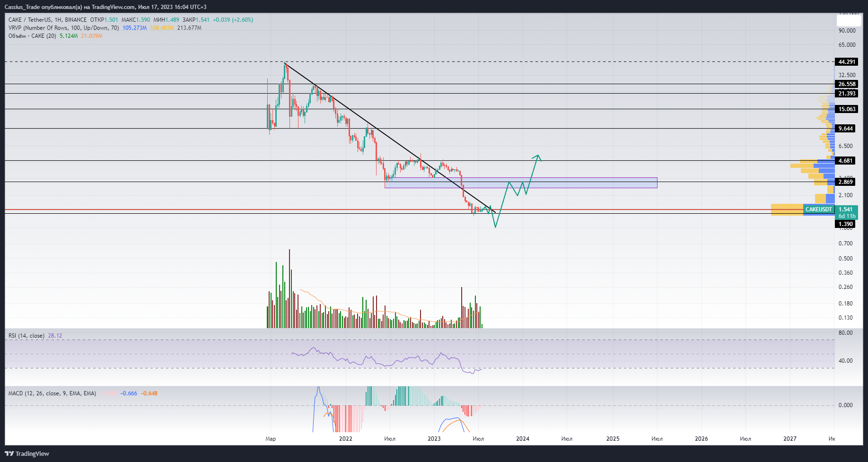Click the volume value 5.124M

pyautogui.click(x=69, y=36)
